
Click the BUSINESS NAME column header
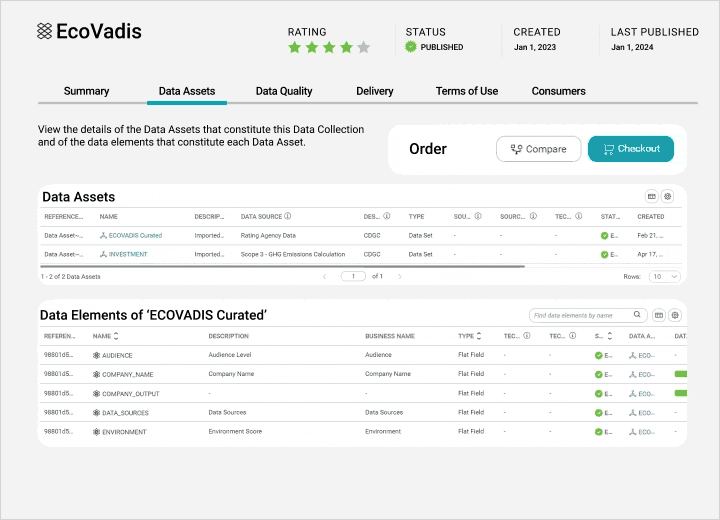pos(390,336)
